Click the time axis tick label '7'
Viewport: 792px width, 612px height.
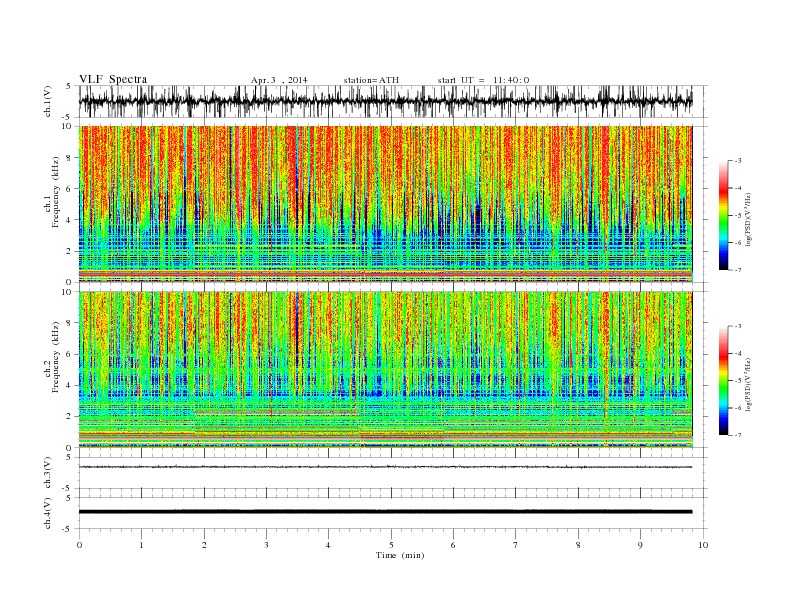click(x=516, y=545)
